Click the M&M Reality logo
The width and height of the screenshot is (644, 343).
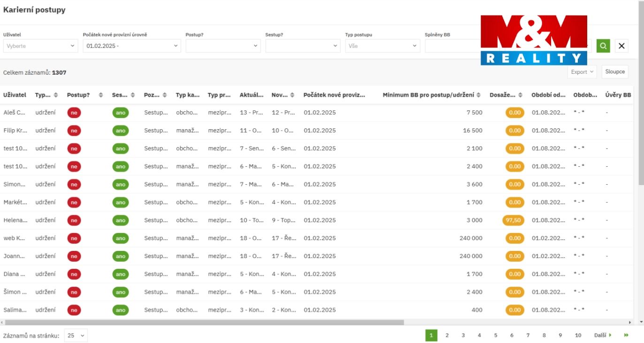pyautogui.click(x=534, y=40)
